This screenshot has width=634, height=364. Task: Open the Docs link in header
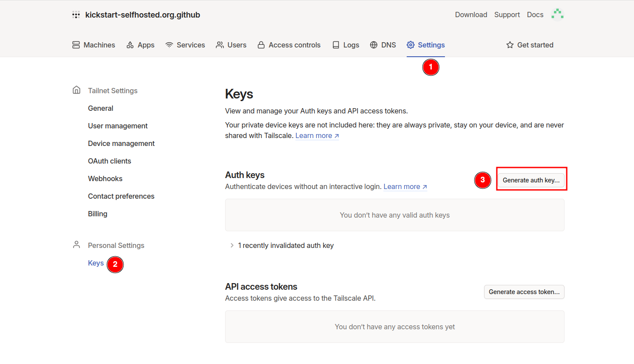point(535,15)
